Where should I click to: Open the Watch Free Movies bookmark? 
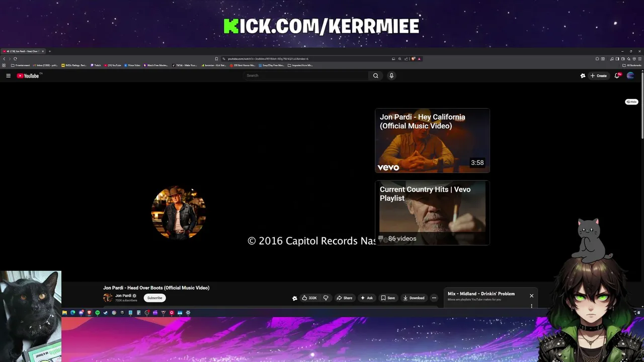156,65
